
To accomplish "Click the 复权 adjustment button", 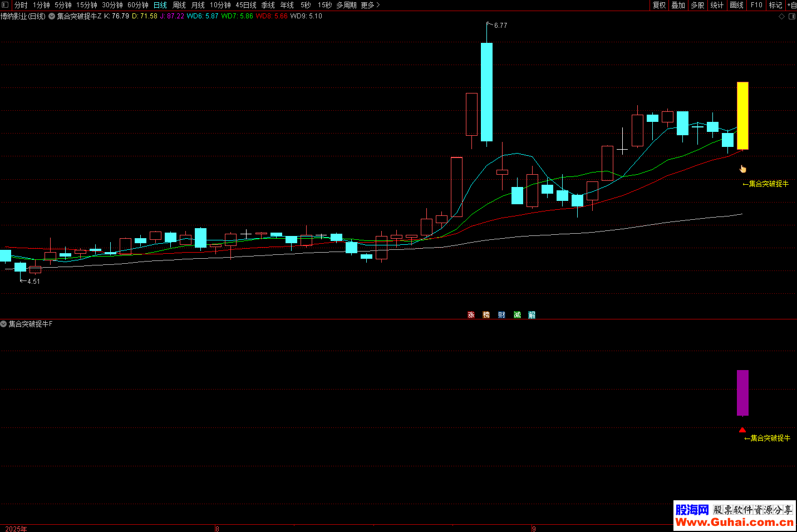I will (x=659, y=5).
